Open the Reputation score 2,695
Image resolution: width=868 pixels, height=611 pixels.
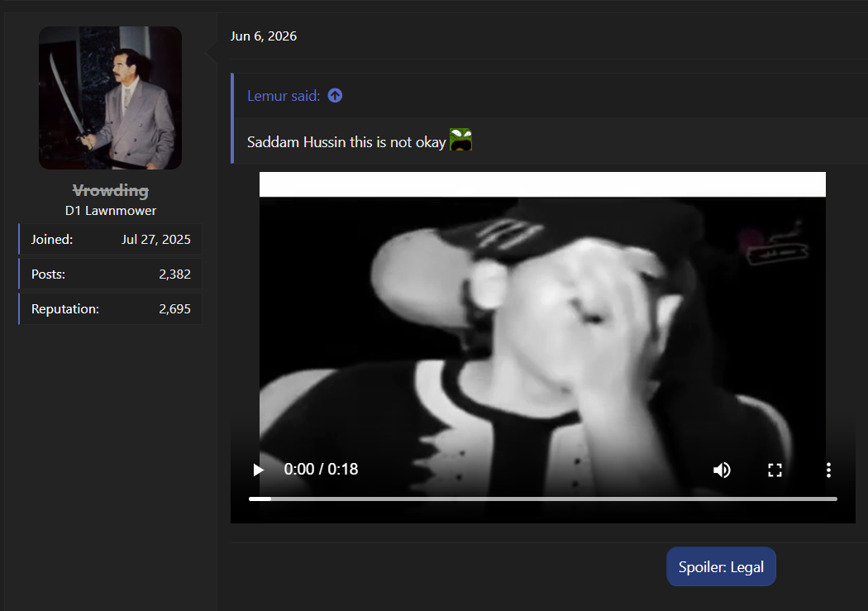click(x=174, y=309)
